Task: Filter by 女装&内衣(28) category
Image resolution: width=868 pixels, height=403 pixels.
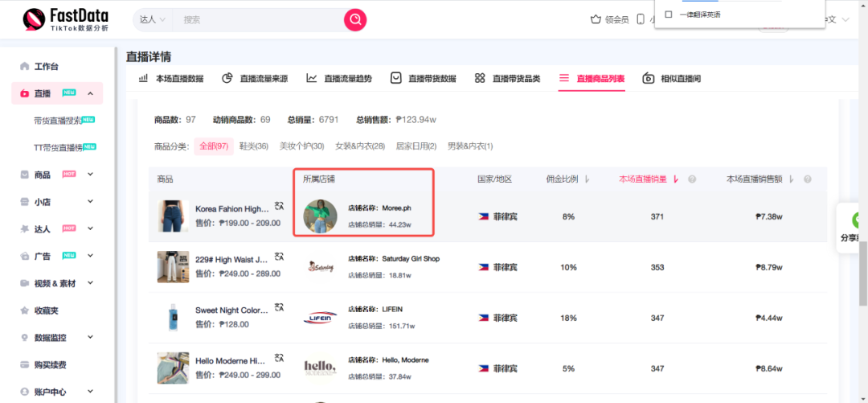Action: tap(360, 146)
